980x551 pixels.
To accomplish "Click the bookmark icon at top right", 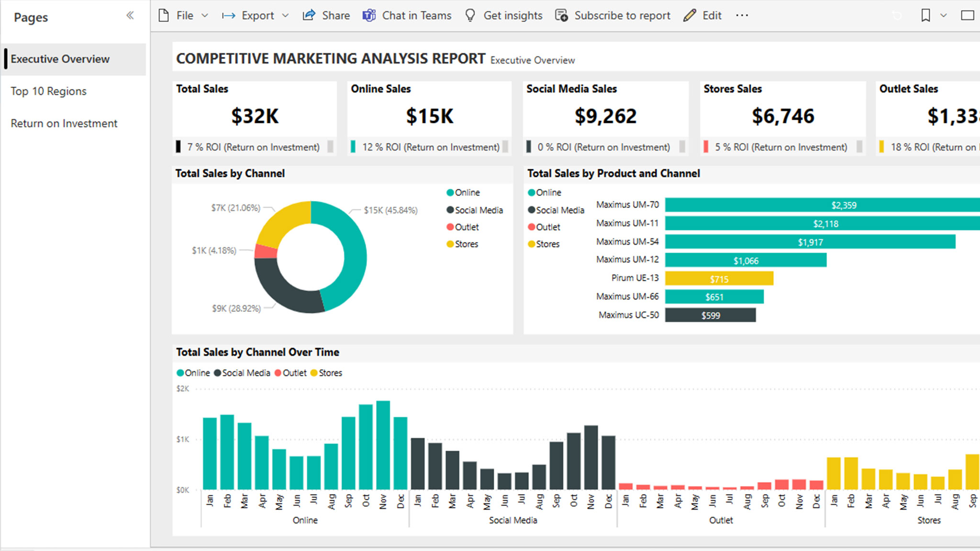I will pos(924,15).
